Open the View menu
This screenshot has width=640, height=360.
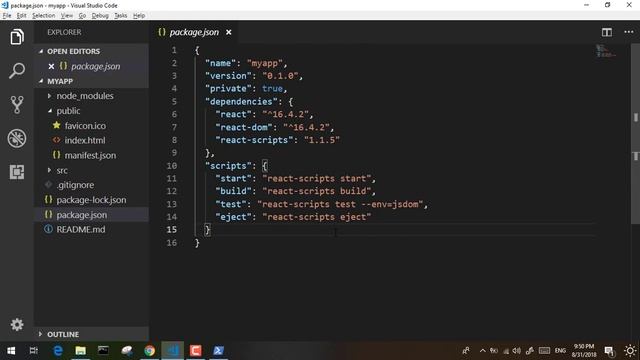(67, 16)
